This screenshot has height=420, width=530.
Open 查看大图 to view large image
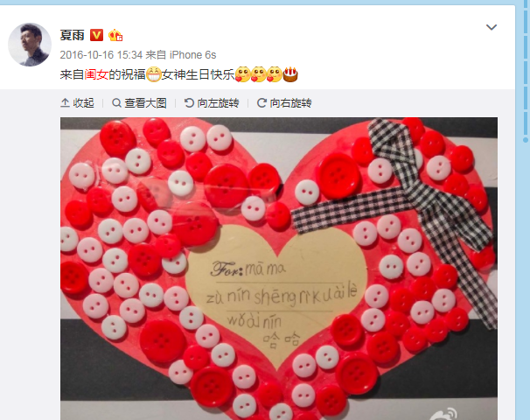(139, 102)
